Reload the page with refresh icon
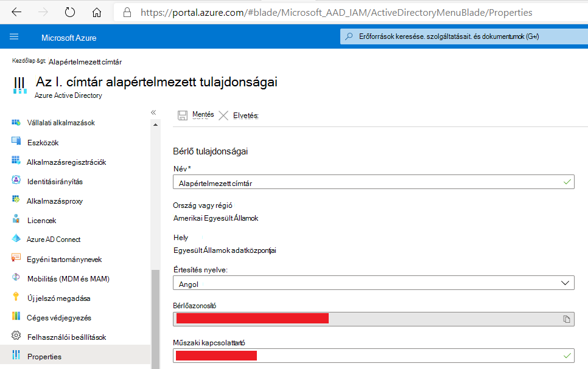This screenshot has width=588, height=369. tap(70, 12)
